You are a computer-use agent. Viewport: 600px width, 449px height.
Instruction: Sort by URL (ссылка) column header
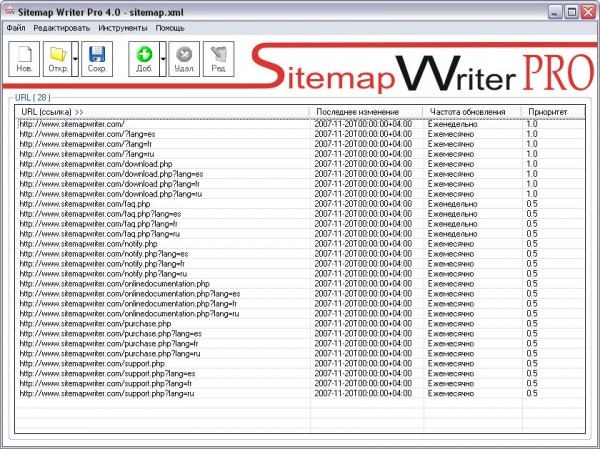coord(162,112)
